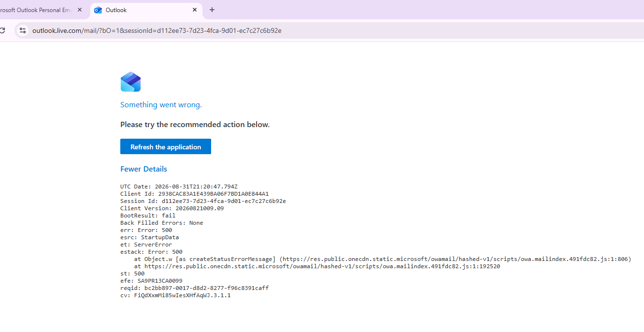Image resolution: width=644 pixels, height=332 pixels.
Task: Click the createStatusErrorMessage stack trace line
Action: pos(383,259)
